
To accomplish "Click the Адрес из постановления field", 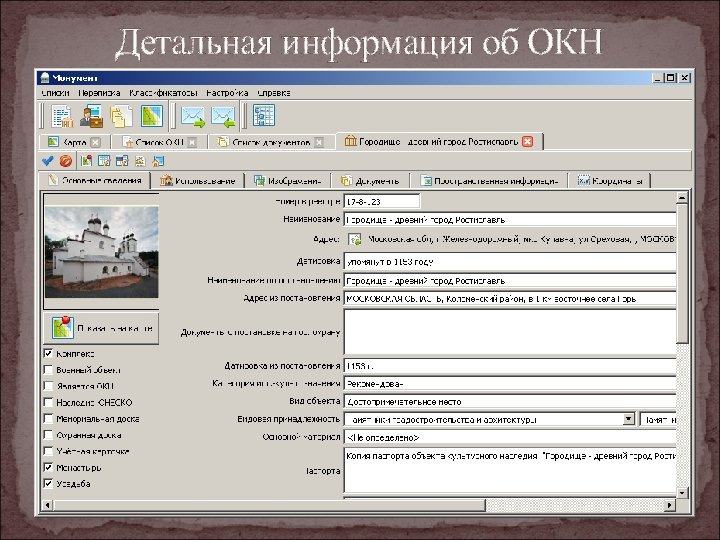I will pos(510,298).
